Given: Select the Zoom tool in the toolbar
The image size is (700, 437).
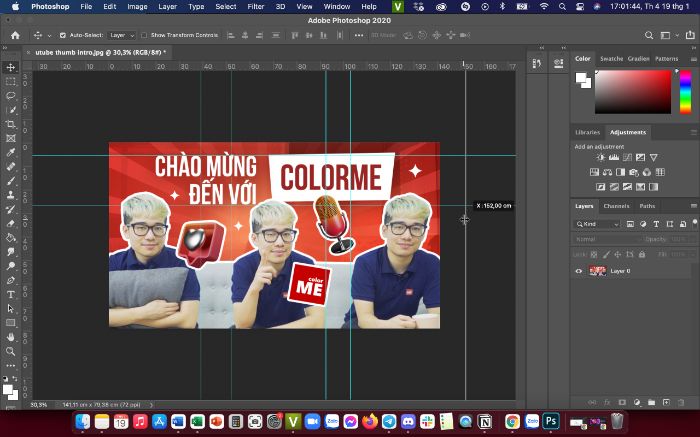Looking at the screenshot, I should tap(11, 351).
